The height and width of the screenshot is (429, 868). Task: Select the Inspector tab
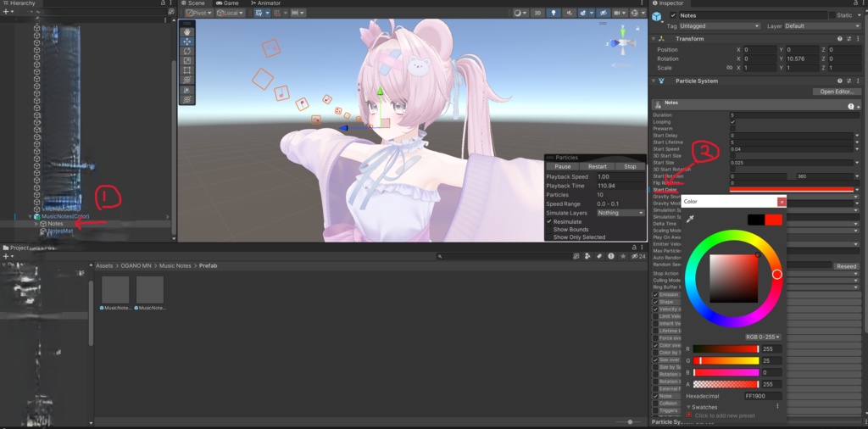coord(668,3)
